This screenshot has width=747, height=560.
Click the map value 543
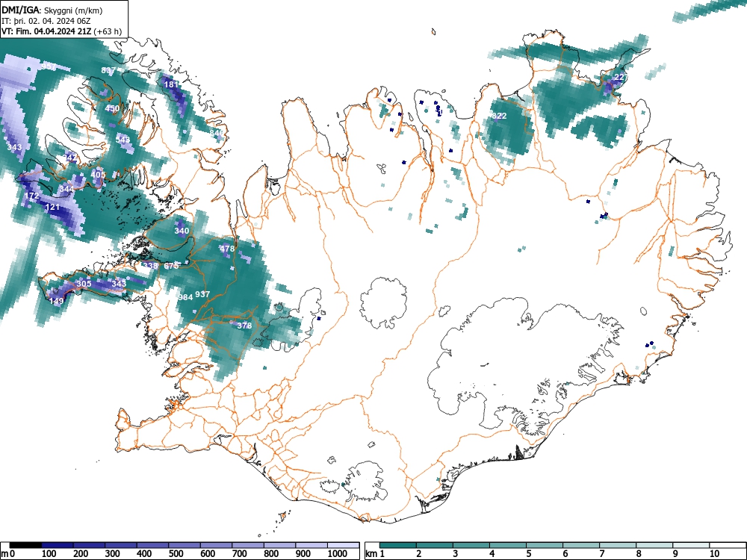tap(123, 140)
